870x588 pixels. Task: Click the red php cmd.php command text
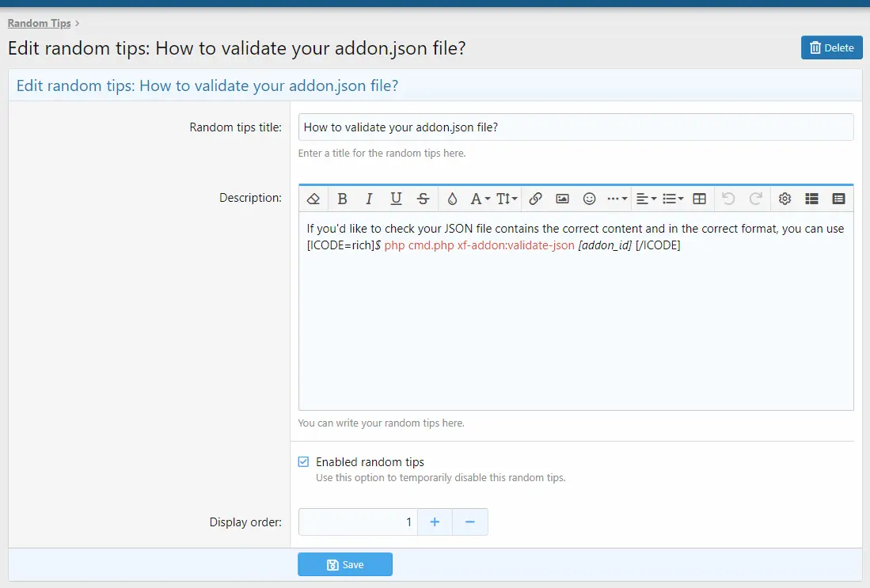coord(480,245)
